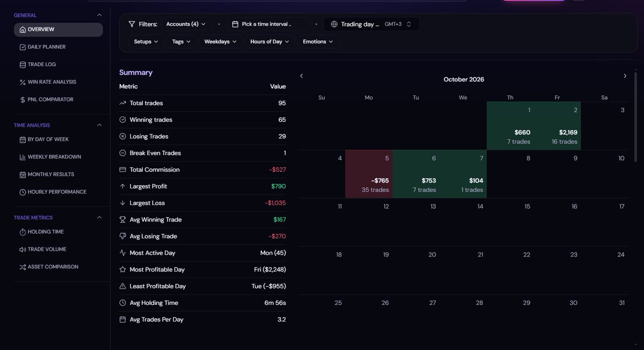Viewport: 644px width, 350px height.
Task: Click the stopwatch icon beside Holding Time
Action: point(23,232)
